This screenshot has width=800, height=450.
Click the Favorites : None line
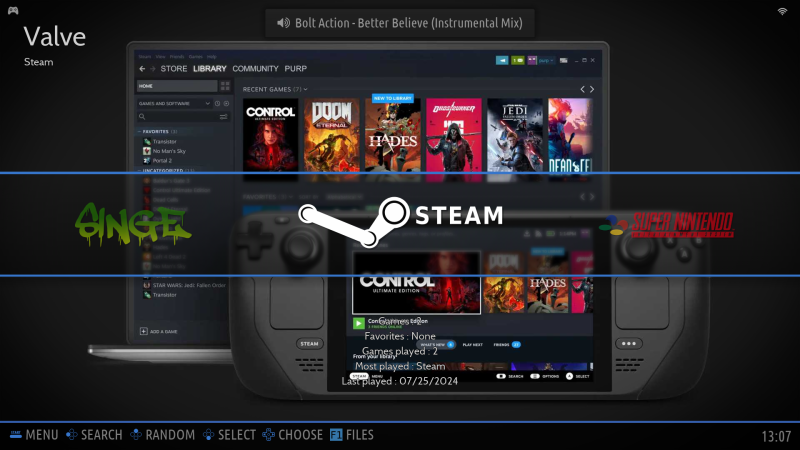399,336
